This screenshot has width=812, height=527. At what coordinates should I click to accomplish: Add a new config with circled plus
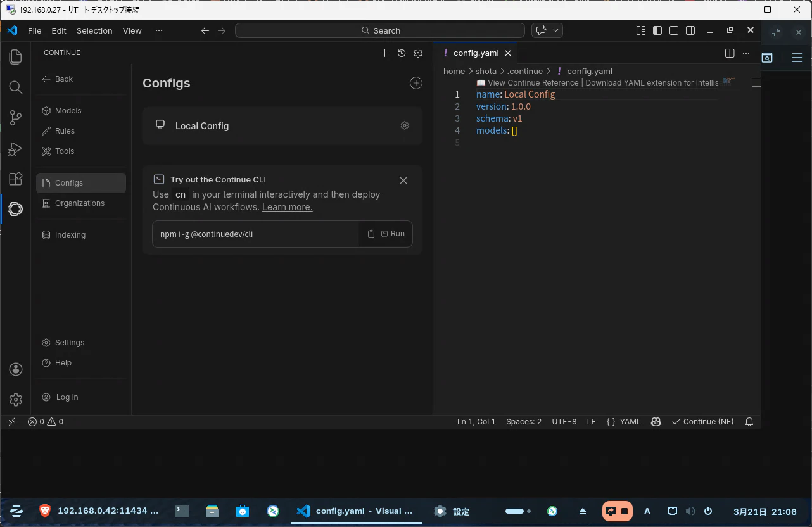pyautogui.click(x=416, y=83)
